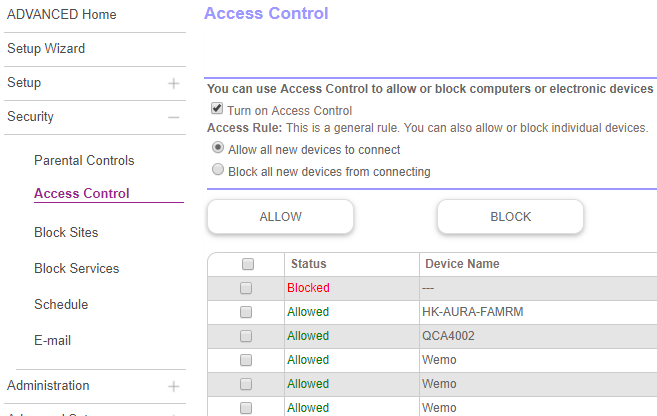Check the select-all checkbox in table header

click(x=248, y=264)
